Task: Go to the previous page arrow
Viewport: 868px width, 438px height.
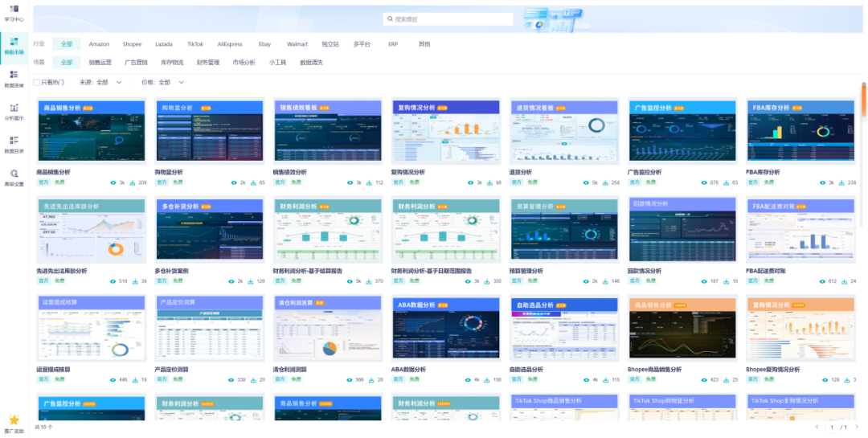Action: (x=817, y=427)
